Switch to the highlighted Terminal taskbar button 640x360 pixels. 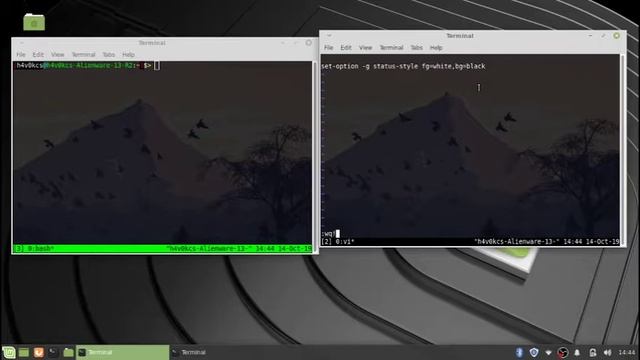pos(122,352)
